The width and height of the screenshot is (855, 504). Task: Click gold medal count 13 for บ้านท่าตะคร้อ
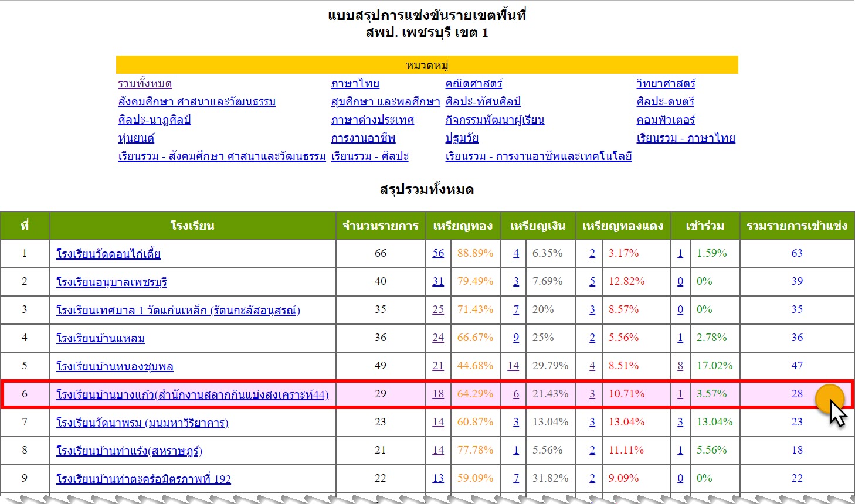click(x=438, y=478)
